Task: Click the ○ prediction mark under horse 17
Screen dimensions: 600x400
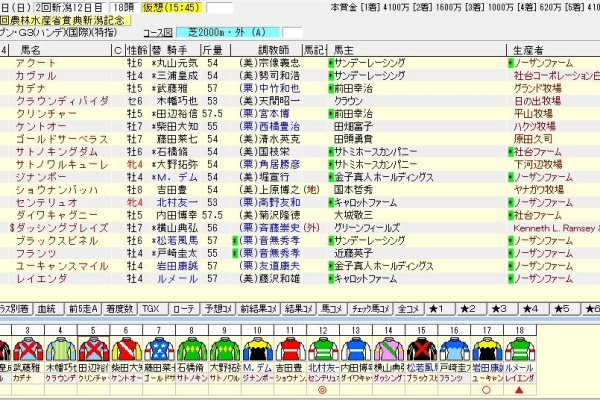Action: [x=486, y=390]
